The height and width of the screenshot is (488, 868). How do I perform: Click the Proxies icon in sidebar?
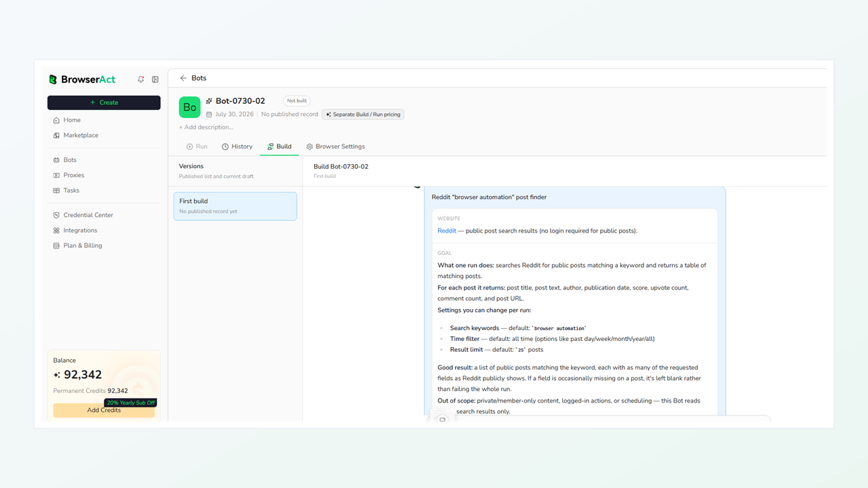point(56,176)
